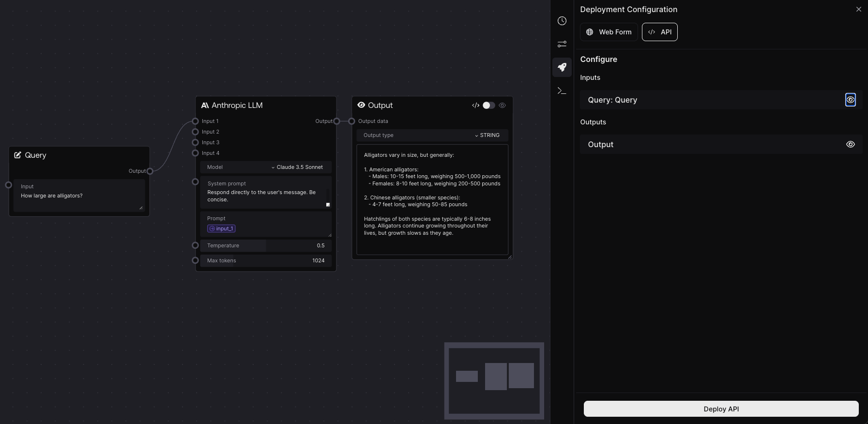Click the code icon on Output node header
This screenshot has width=868, height=424.
point(475,105)
